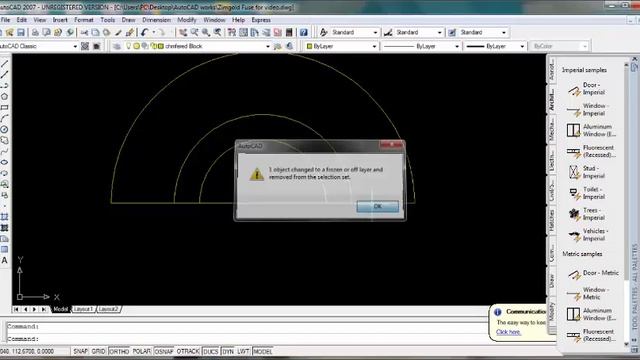The image size is (640, 360).
Task: Open the Format menu
Action: click(84, 20)
